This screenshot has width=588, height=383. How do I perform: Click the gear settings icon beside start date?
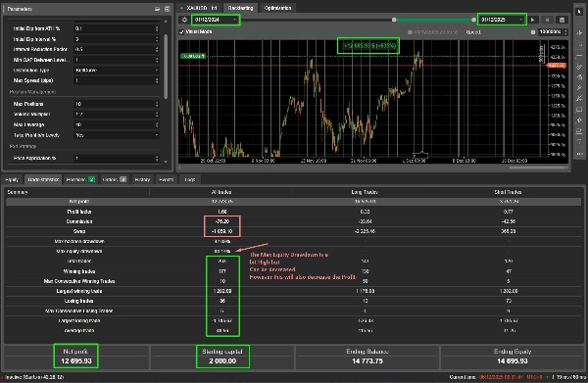(184, 20)
